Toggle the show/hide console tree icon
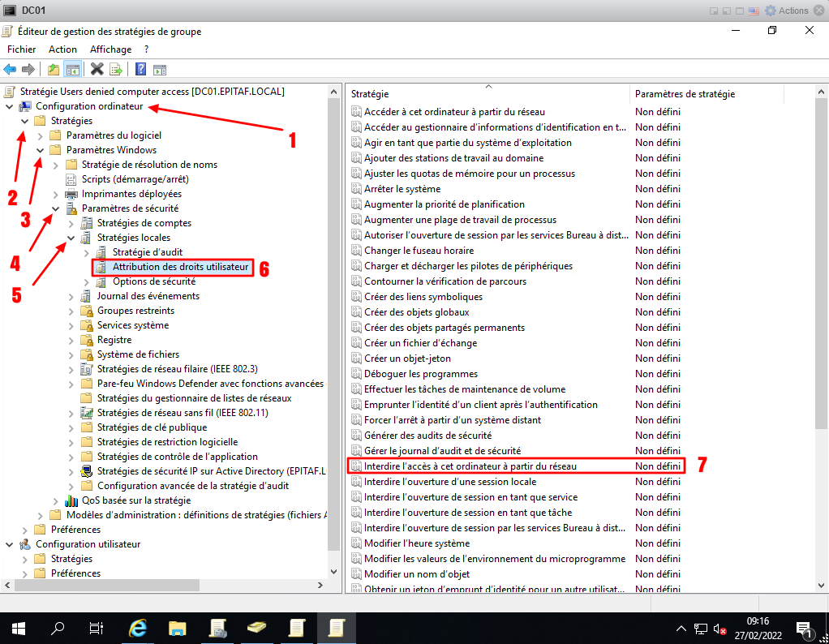Viewport: 829px width, 644px height. tap(73, 70)
